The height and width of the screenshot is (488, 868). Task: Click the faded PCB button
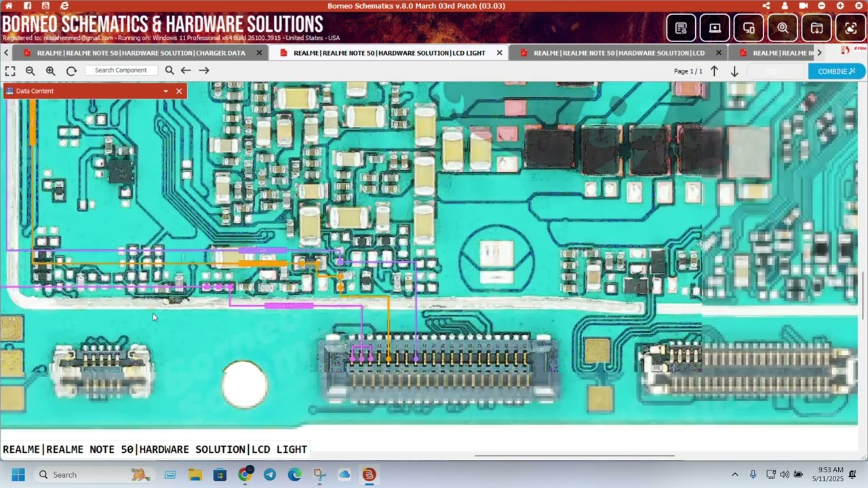click(x=776, y=71)
